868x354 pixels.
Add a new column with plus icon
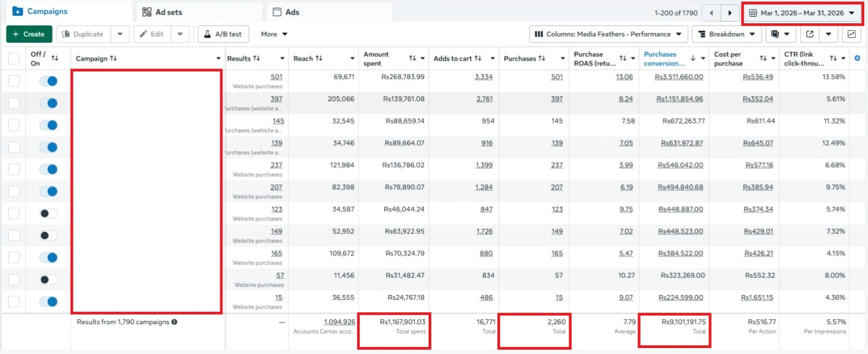point(857,58)
